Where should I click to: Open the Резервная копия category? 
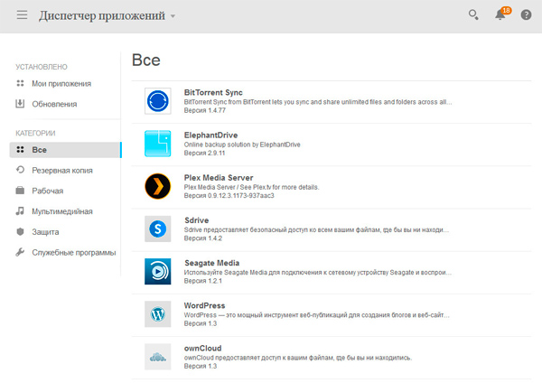click(61, 170)
